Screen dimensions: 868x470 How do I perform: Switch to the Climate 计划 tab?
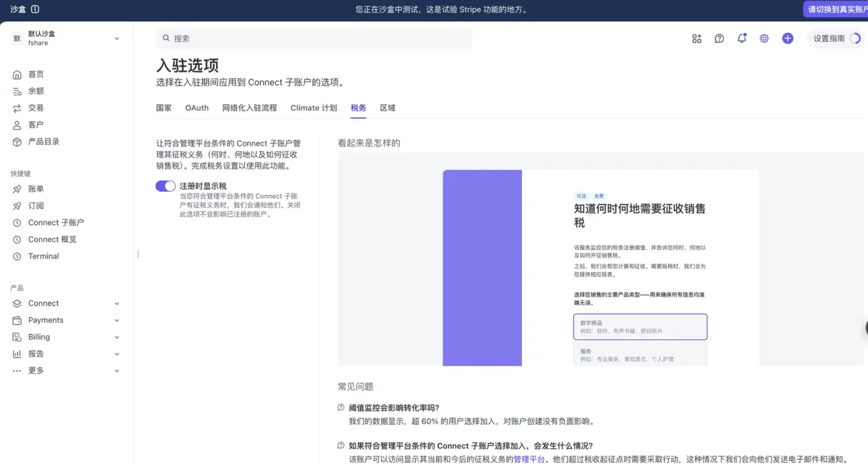tap(314, 108)
